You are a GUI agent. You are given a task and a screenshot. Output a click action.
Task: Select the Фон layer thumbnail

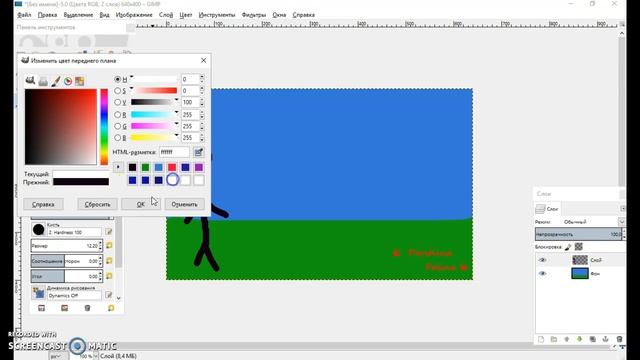[x=580, y=273]
